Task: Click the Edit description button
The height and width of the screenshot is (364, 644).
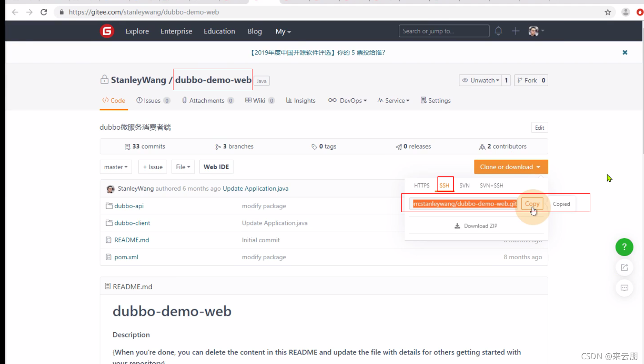Action: tap(540, 127)
